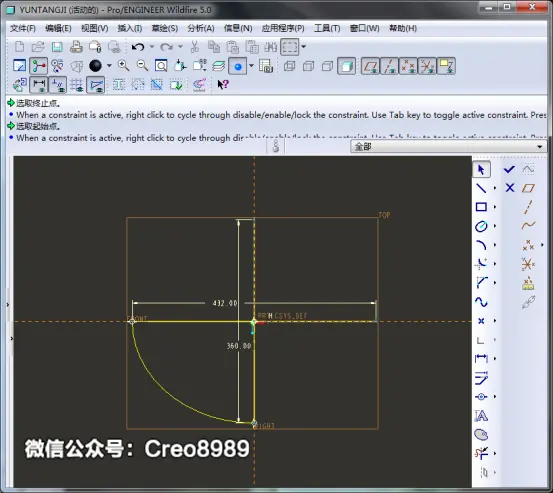Click the 432.00 dimension value

[225, 303]
